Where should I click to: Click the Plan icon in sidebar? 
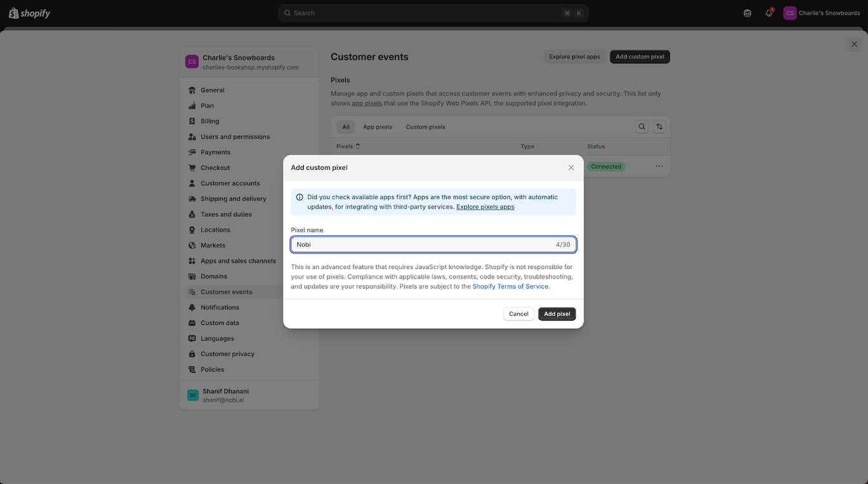(x=192, y=106)
